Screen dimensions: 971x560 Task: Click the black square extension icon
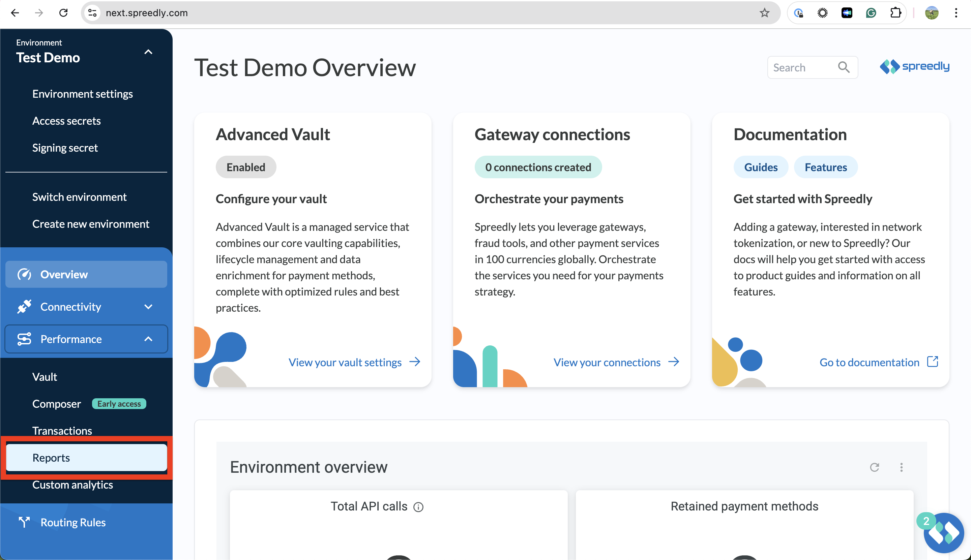[847, 13]
